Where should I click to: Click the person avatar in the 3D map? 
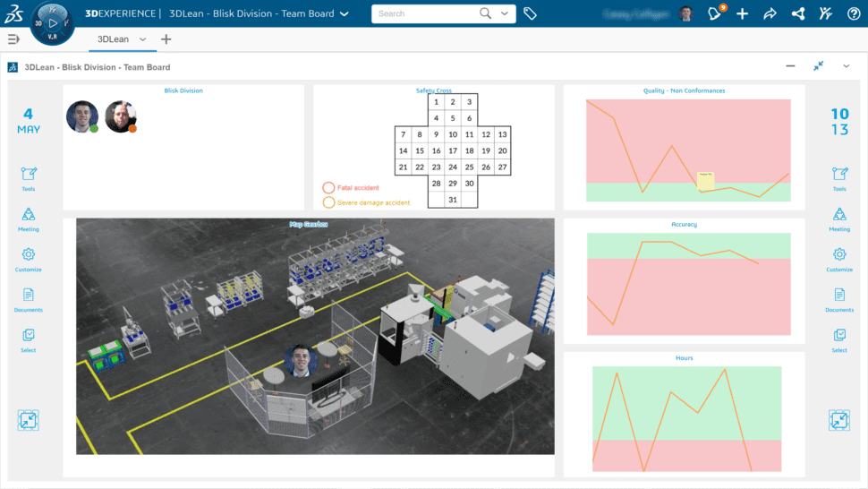coord(301,361)
